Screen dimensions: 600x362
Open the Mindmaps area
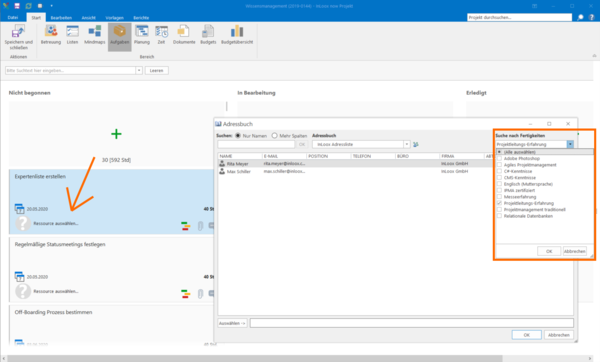[95, 35]
